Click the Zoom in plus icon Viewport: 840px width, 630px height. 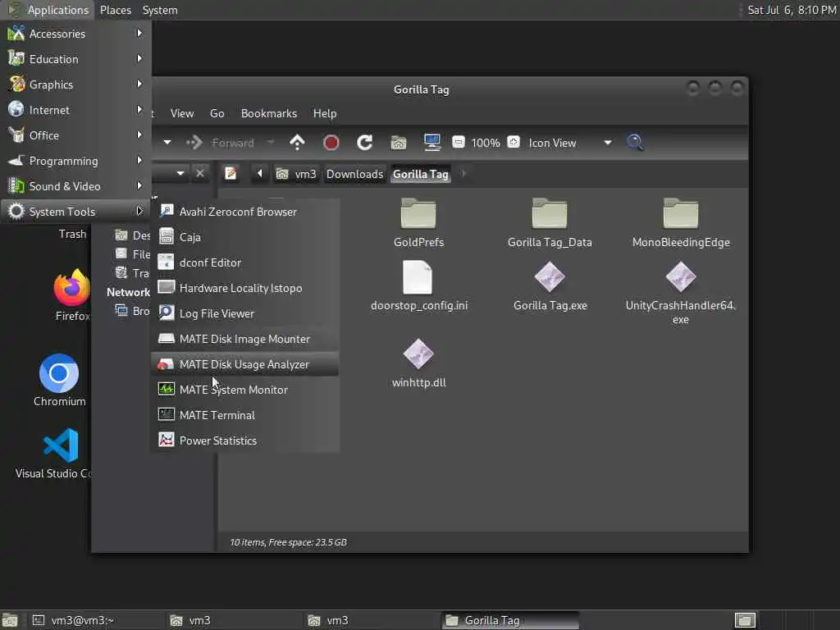pos(514,143)
